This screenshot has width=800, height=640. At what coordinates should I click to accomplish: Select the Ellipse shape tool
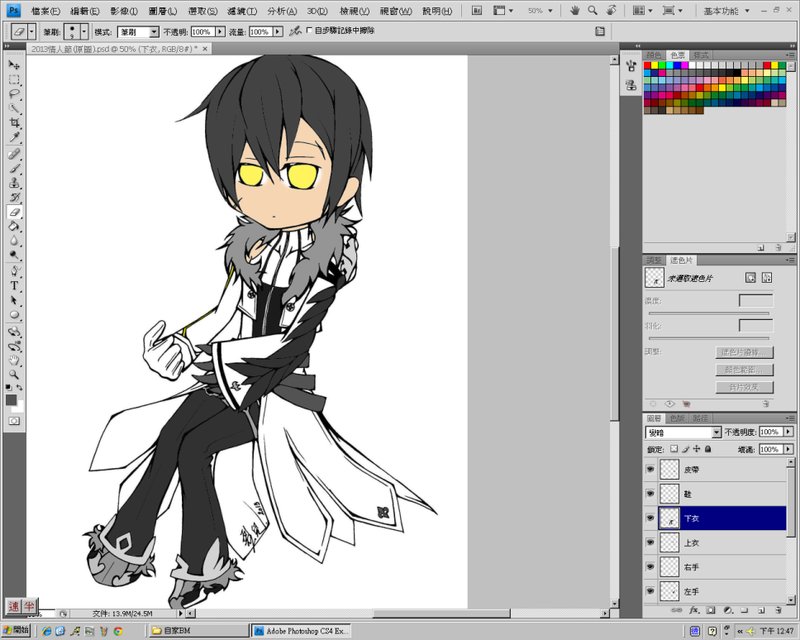14,315
